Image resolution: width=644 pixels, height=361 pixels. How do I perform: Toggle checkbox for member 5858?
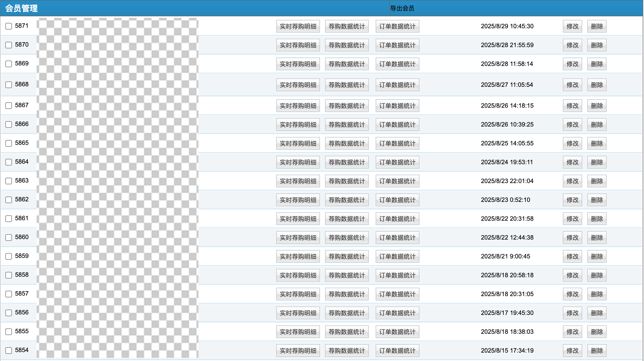coord(9,275)
